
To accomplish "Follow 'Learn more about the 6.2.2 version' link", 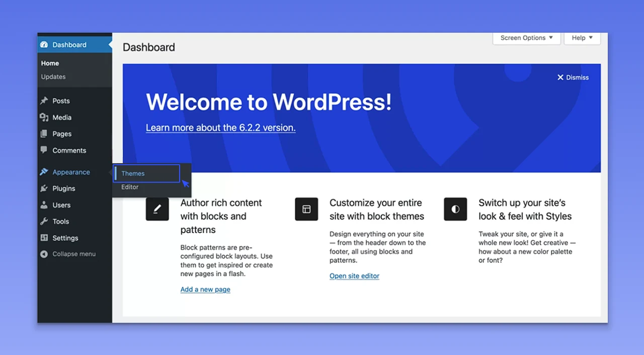I will [220, 128].
